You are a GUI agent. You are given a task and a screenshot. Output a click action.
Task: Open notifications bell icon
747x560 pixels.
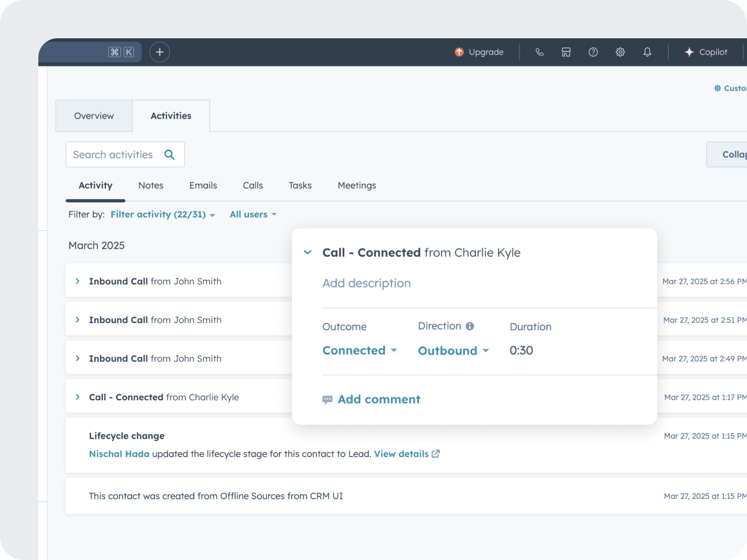(x=647, y=52)
